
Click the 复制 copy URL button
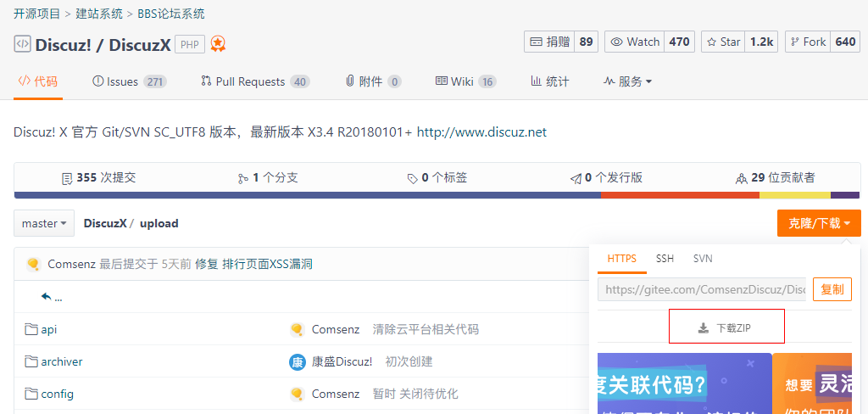tap(832, 289)
